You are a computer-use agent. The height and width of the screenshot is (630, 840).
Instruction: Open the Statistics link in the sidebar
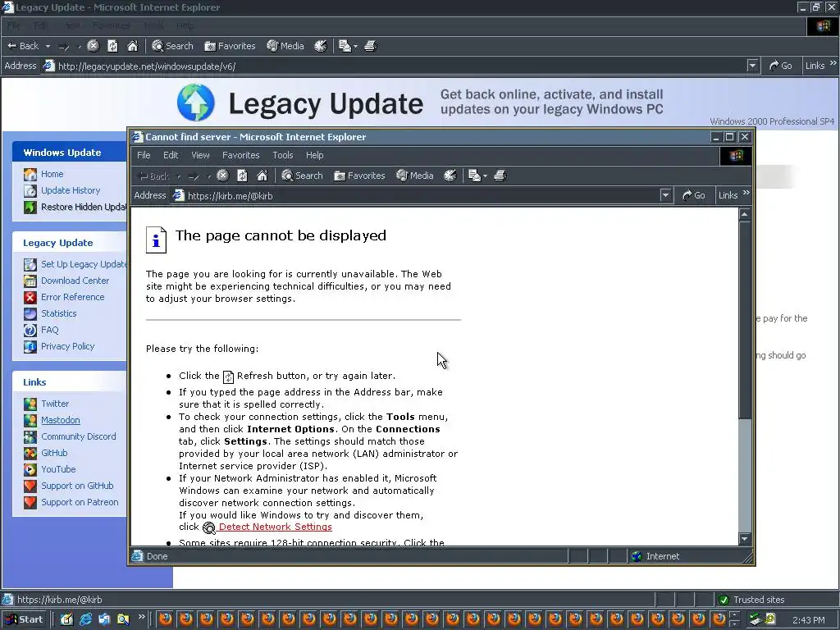(x=59, y=313)
